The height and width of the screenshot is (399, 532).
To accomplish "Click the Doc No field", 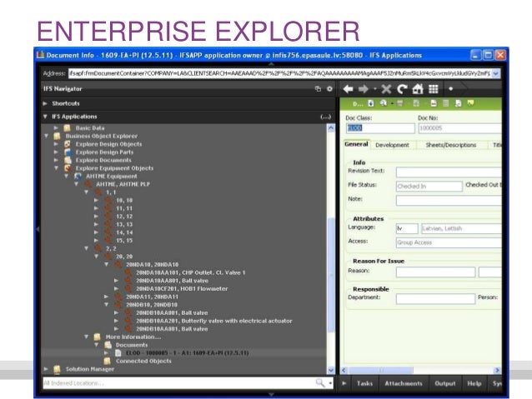I will (x=459, y=128).
